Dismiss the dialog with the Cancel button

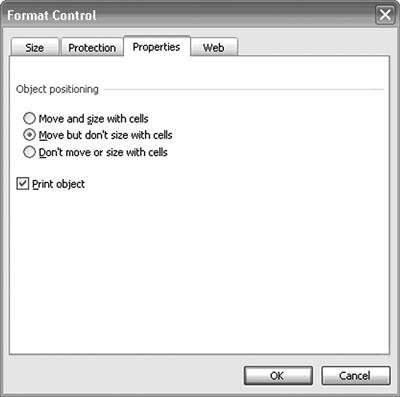click(355, 376)
